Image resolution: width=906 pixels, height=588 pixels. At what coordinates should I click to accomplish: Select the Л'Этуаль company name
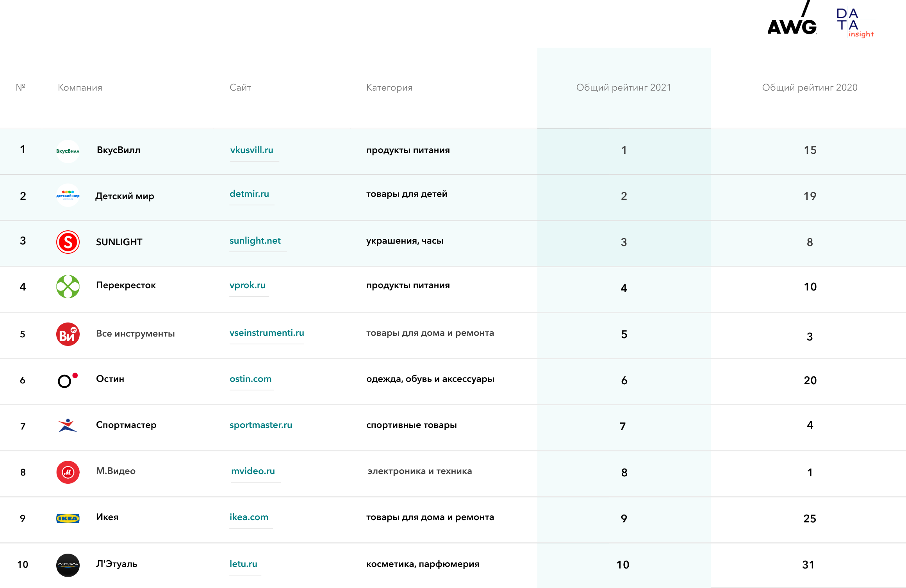117,564
